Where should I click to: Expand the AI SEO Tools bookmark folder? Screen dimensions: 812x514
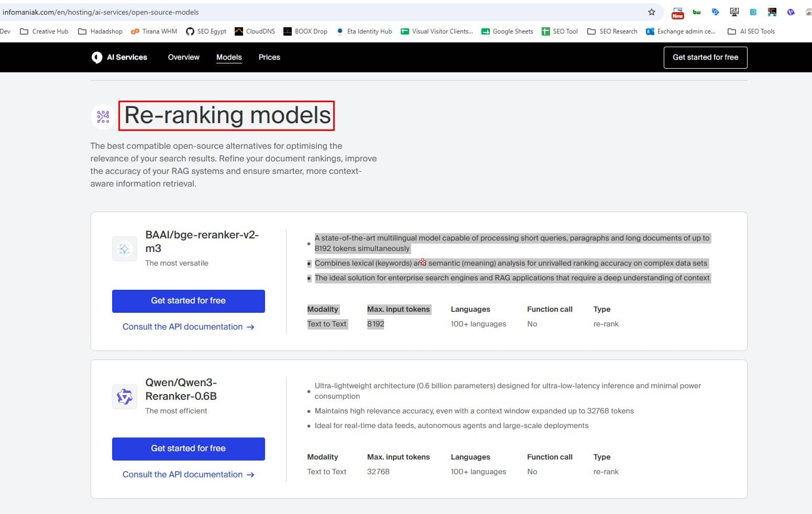pyautogui.click(x=751, y=31)
